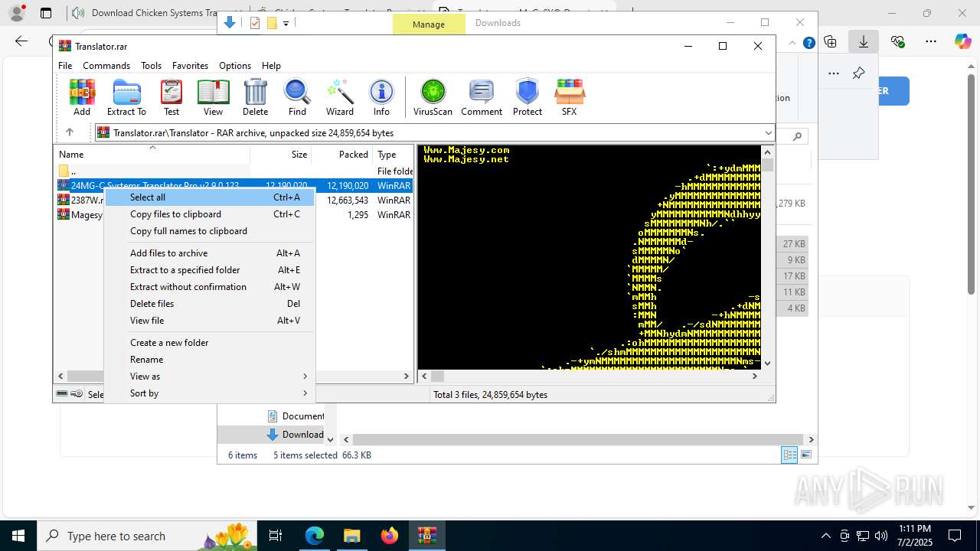
Task: Choose Extract to a specified folder
Action: 210,270
